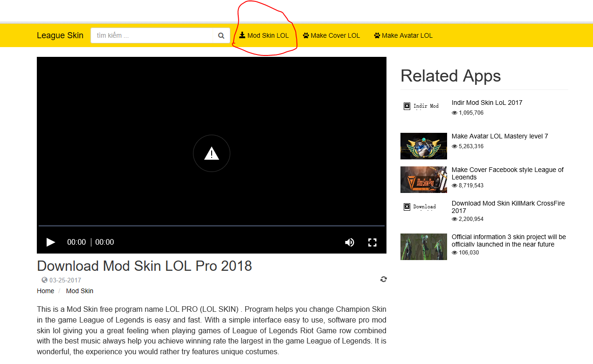The image size is (593, 364).
Task: Open the Mod Skin breadcrumb link
Action: pos(80,291)
